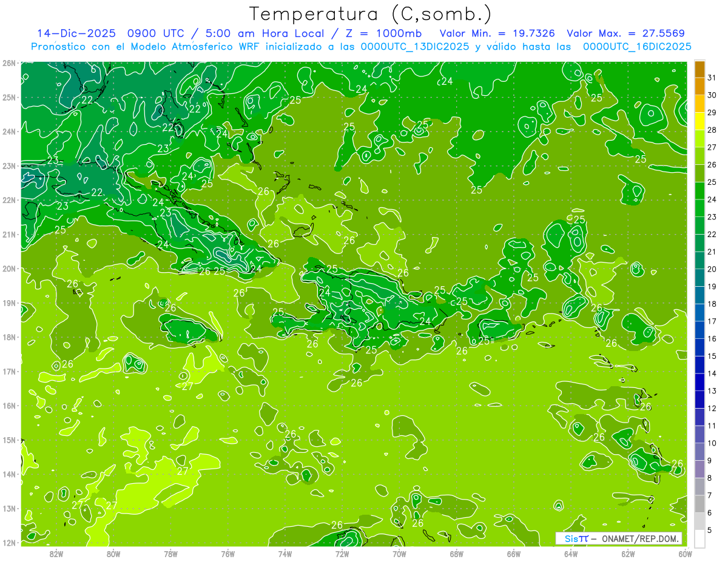This screenshot has height=562, width=728.
Task: Click the '24N' latitude axis label
Action: [8, 132]
